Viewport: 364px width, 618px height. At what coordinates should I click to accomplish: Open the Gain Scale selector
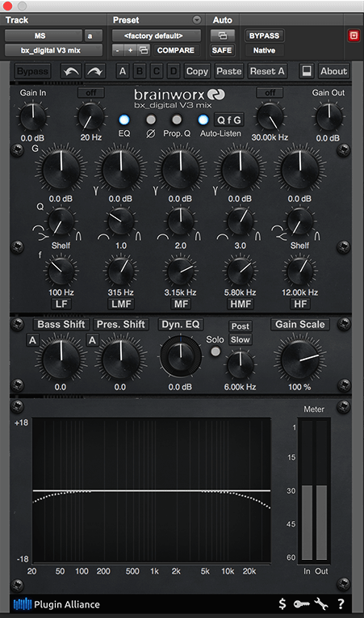pos(299,325)
